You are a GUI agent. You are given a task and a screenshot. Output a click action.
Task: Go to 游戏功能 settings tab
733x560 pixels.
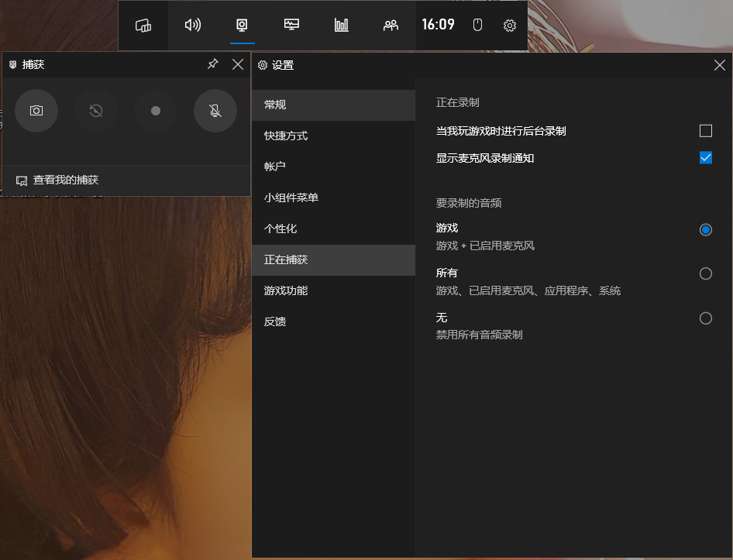333,290
